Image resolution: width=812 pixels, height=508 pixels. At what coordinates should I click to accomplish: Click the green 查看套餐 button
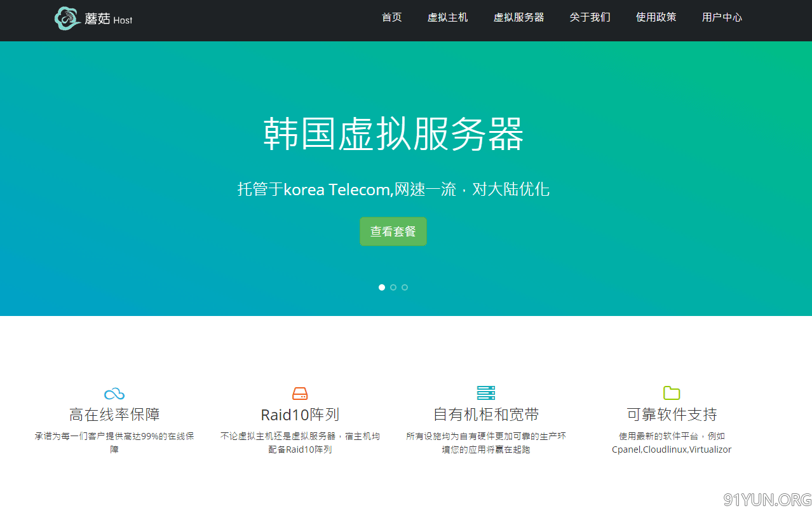pos(393,231)
